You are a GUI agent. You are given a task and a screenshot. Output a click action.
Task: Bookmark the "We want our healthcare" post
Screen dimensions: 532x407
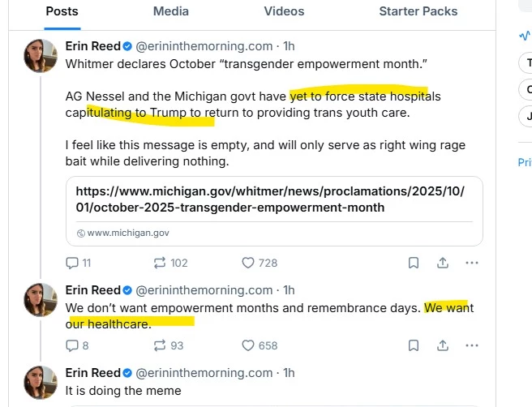413,345
